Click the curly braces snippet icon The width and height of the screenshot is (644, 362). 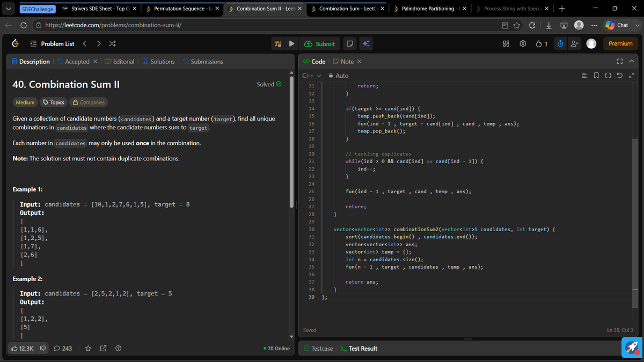[608, 76]
